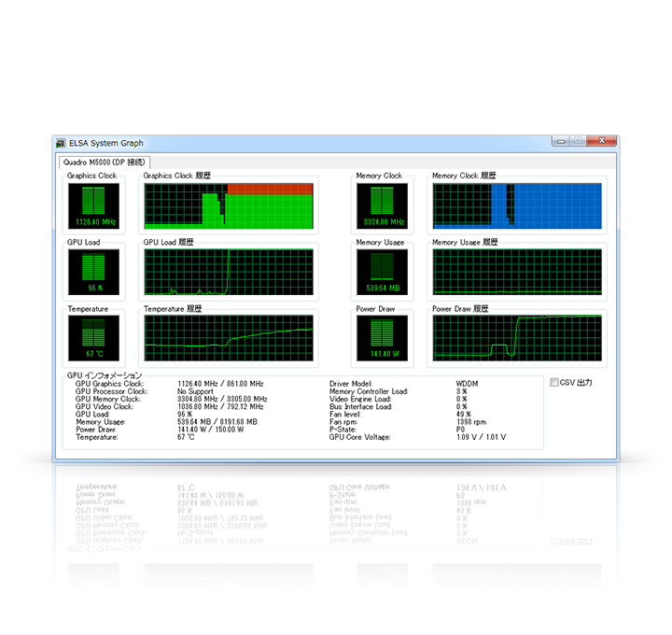Click the value 141.40 W / 150.00 W

[x=210, y=430]
